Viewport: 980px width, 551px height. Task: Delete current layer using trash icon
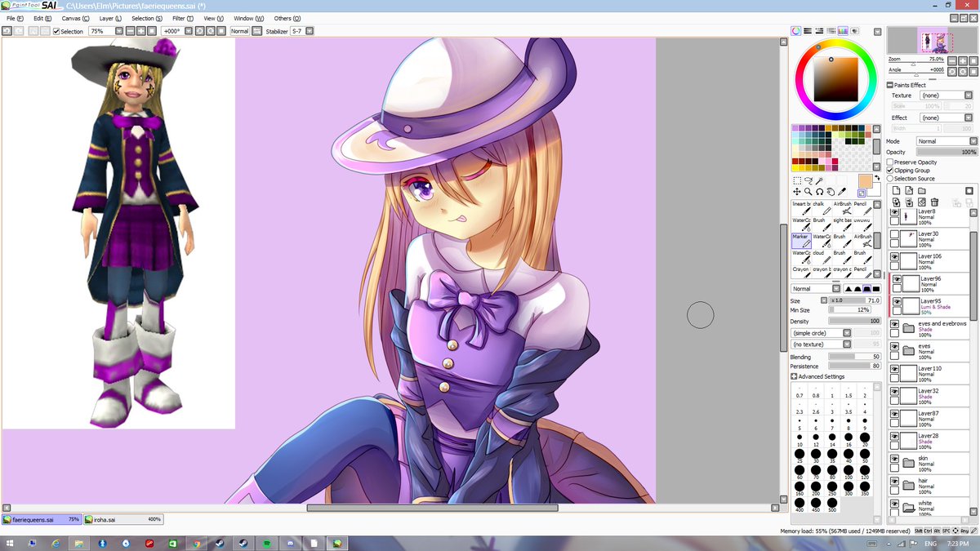tap(934, 202)
